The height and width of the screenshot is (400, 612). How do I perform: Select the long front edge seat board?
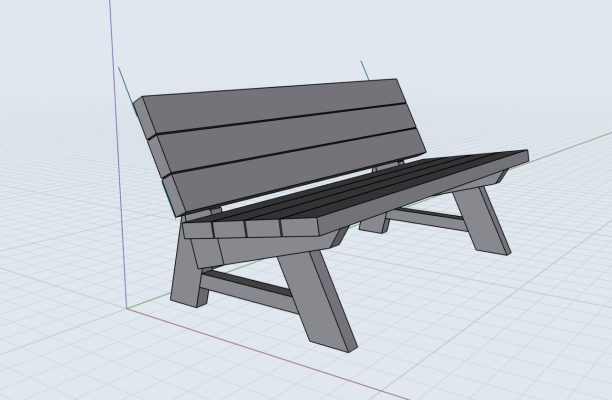tap(423, 193)
